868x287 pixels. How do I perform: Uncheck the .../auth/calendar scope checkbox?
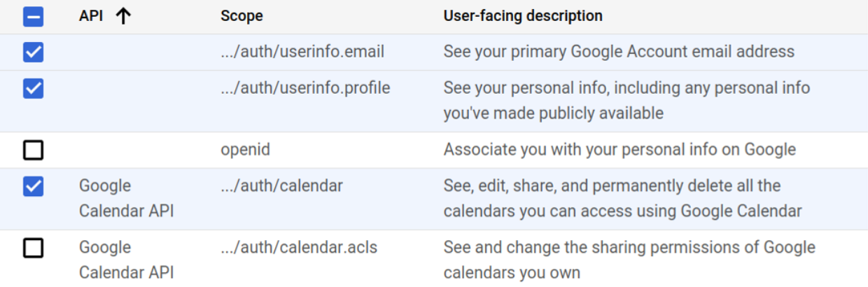pos(33,186)
